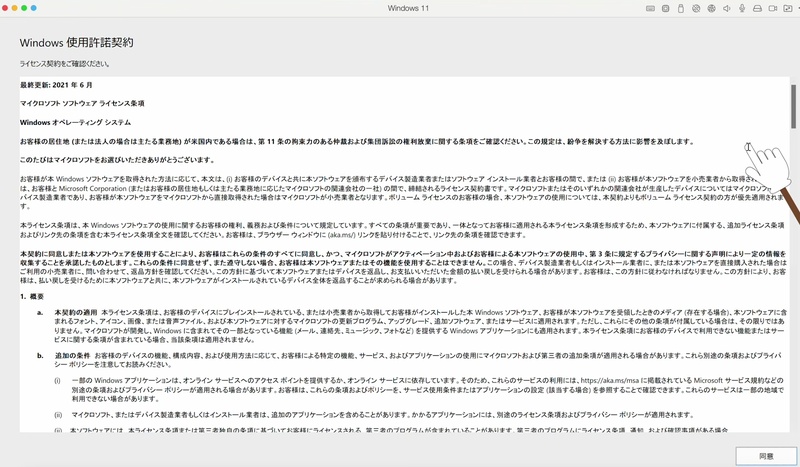This screenshot has width=800, height=467.
Task: Open the https://aka.ms/msa link in clause (i)
Action: (610, 380)
